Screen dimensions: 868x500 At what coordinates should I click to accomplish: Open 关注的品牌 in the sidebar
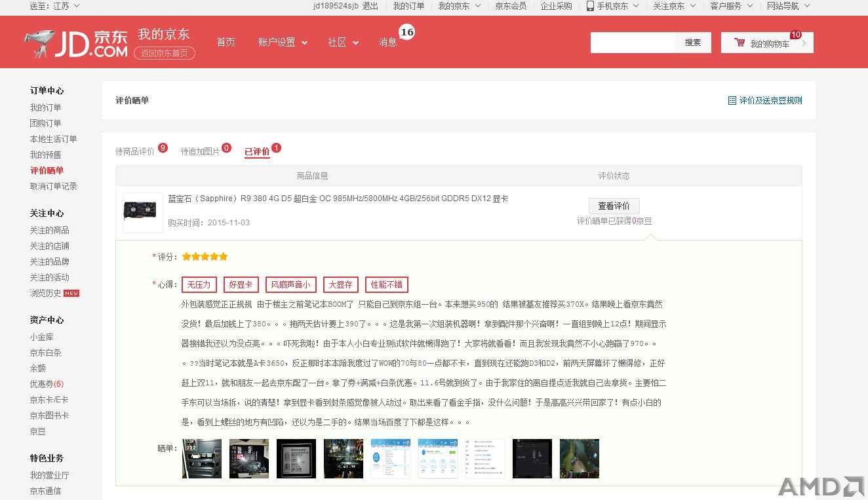(49, 261)
